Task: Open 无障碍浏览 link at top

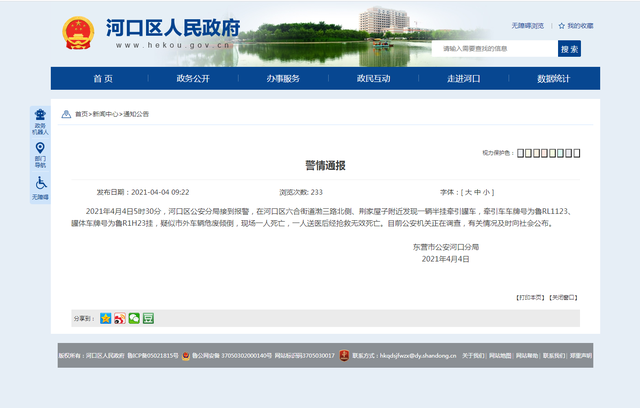Action: point(528,26)
